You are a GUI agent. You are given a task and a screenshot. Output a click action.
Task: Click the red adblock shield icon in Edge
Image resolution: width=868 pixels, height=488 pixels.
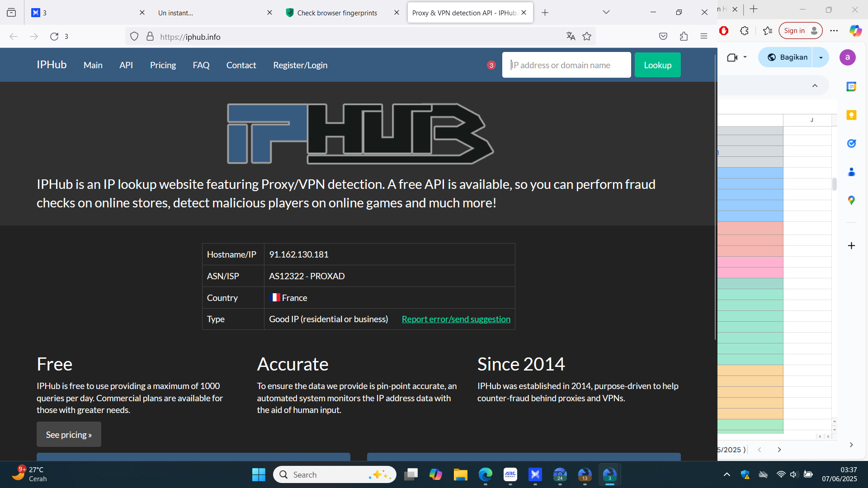pos(724,31)
